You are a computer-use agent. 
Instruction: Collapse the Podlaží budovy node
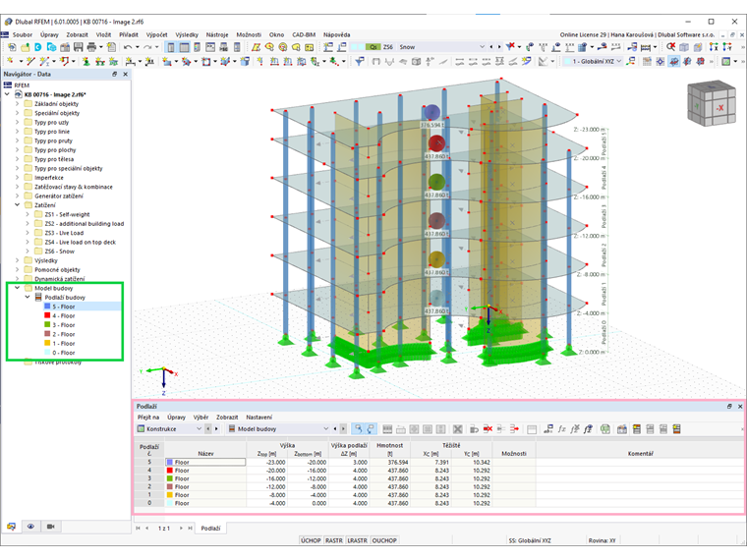pyautogui.click(x=28, y=297)
